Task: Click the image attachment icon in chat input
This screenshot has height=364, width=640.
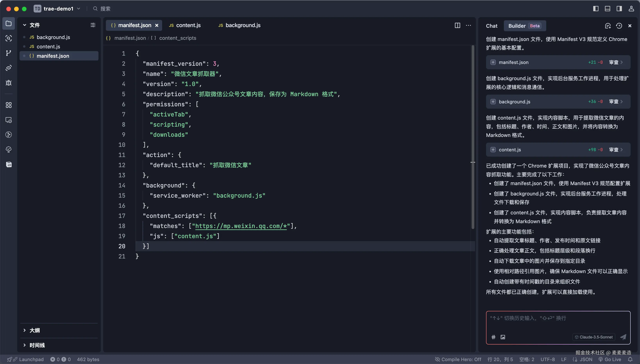Action: [503, 337]
